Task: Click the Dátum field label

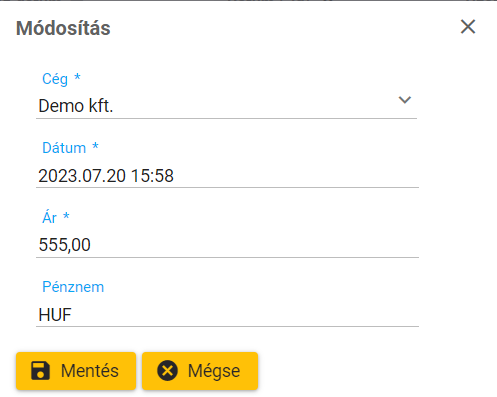Action: tap(64, 148)
